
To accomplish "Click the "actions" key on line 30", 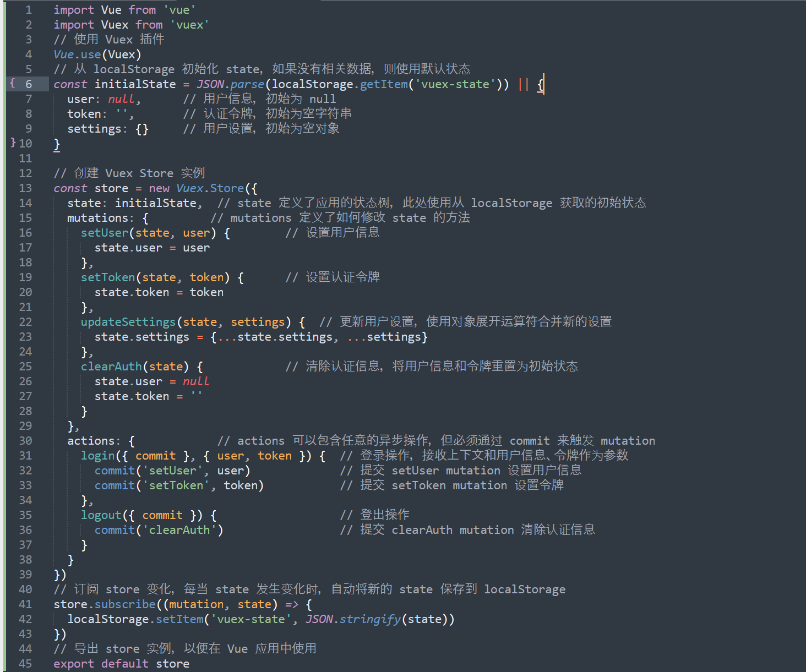I will click(91, 441).
